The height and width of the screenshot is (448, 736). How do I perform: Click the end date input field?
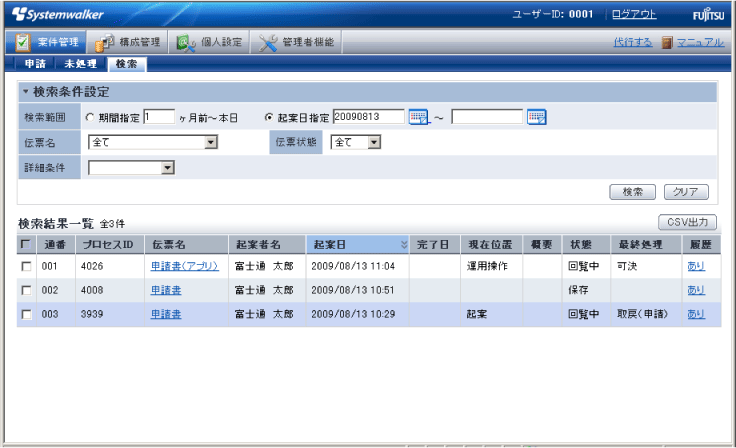(487, 117)
